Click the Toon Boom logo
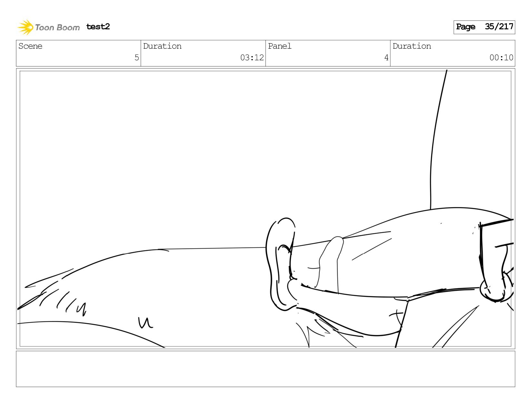This screenshot has height=411, width=532. point(48,27)
